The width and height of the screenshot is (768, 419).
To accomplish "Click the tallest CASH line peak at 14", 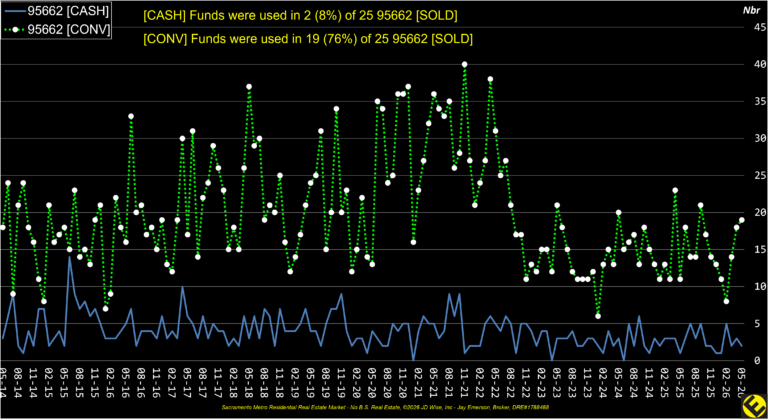I will click(70, 257).
